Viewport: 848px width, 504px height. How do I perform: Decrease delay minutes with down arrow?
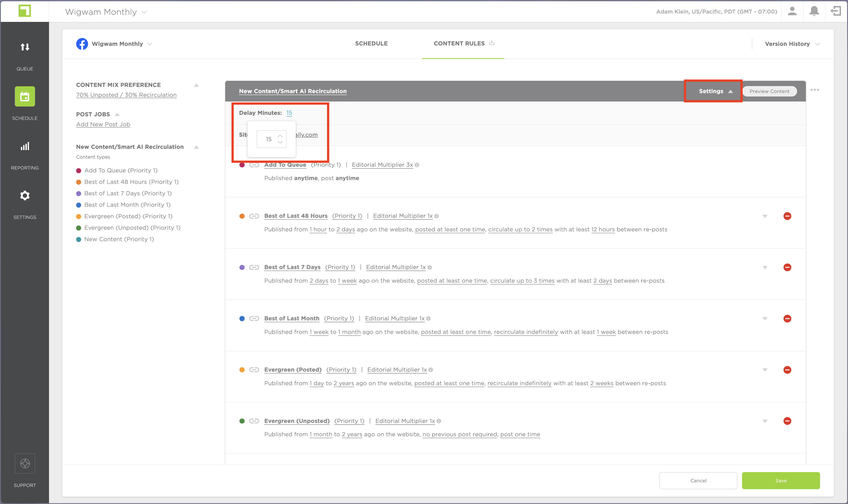coord(280,142)
